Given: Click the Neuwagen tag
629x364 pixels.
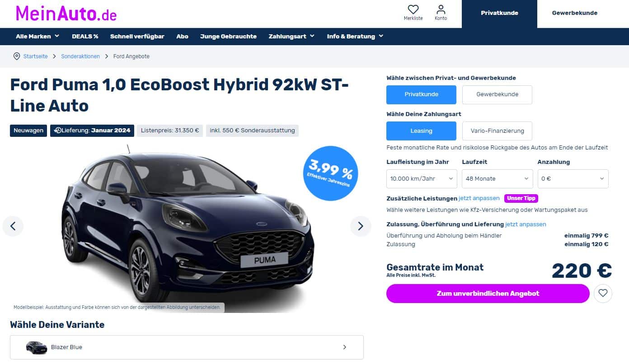Looking at the screenshot, I should click(x=28, y=131).
